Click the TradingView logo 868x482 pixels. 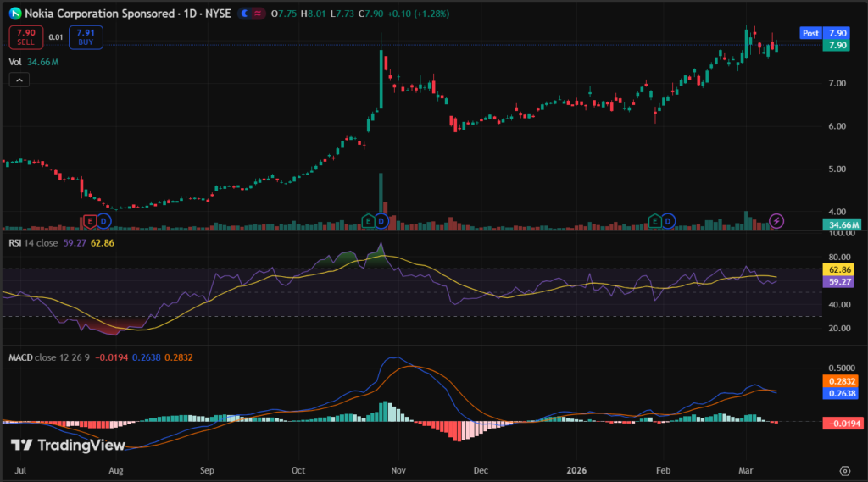pyautogui.click(x=68, y=446)
